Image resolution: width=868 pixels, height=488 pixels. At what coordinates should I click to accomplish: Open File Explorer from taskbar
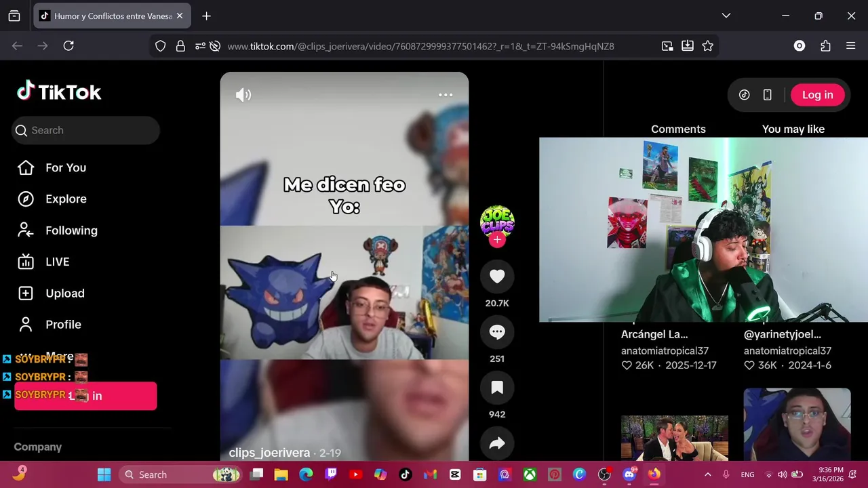point(281,474)
